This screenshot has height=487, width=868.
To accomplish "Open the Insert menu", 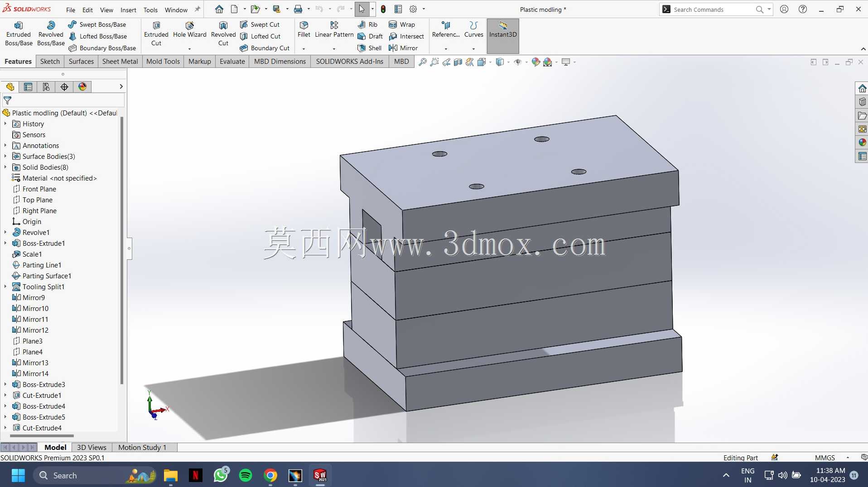I will (x=128, y=10).
